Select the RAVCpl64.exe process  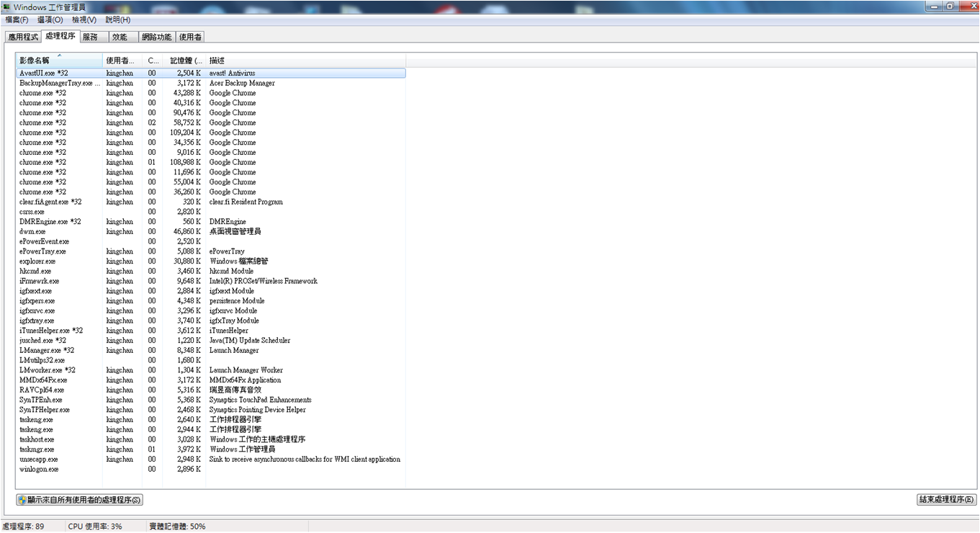coord(211,390)
